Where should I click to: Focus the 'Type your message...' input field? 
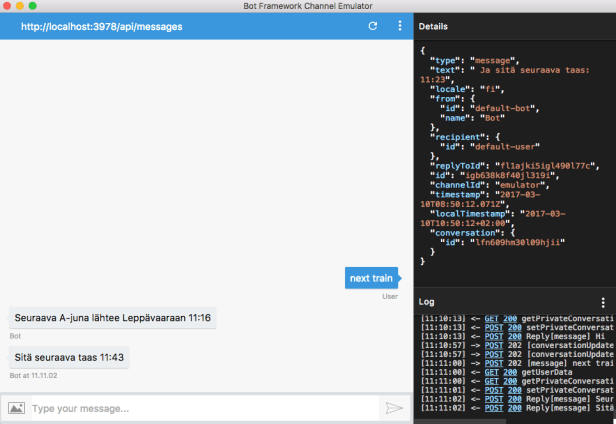tap(200, 408)
